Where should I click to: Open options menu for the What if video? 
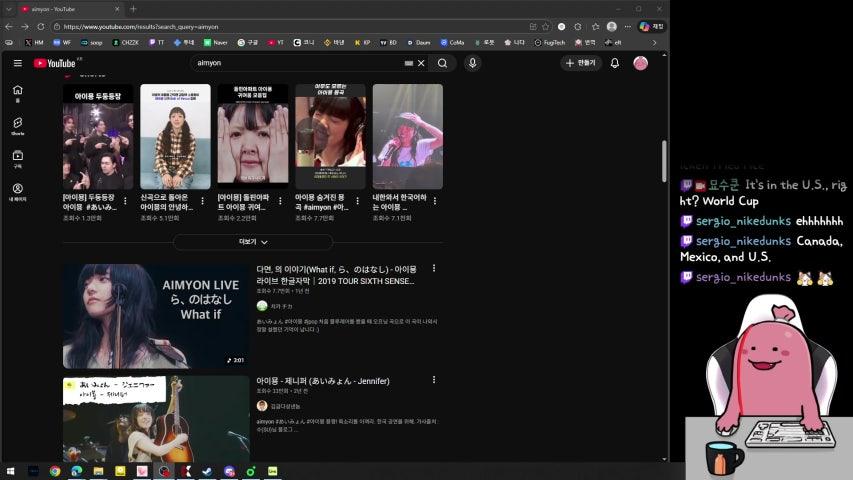433,269
